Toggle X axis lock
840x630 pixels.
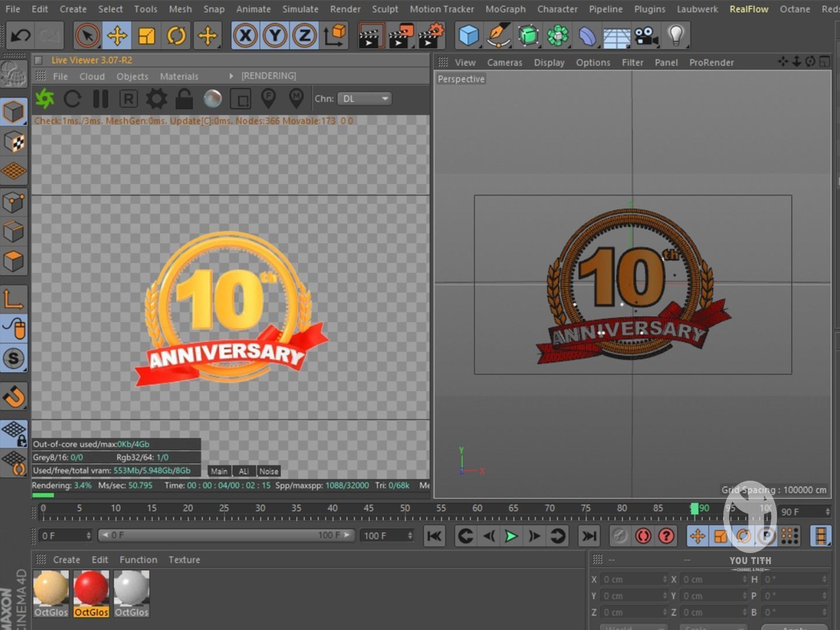click(x=245, y=36)
